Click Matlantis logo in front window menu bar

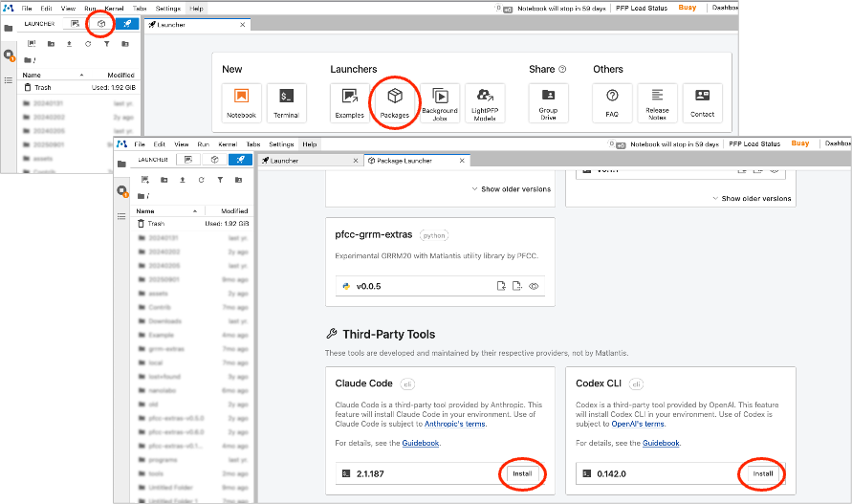tap(121, 144)
